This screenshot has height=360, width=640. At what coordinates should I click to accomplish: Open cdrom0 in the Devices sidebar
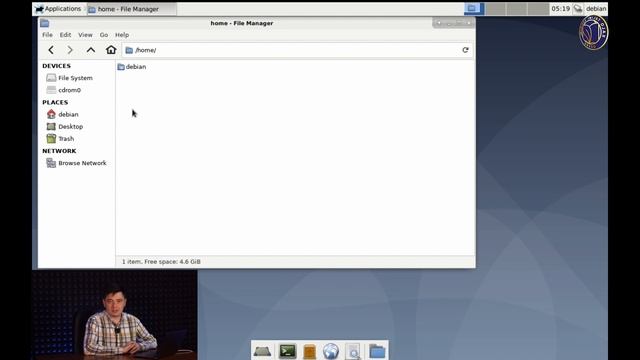pyautogui.click(x=64, y=90)
